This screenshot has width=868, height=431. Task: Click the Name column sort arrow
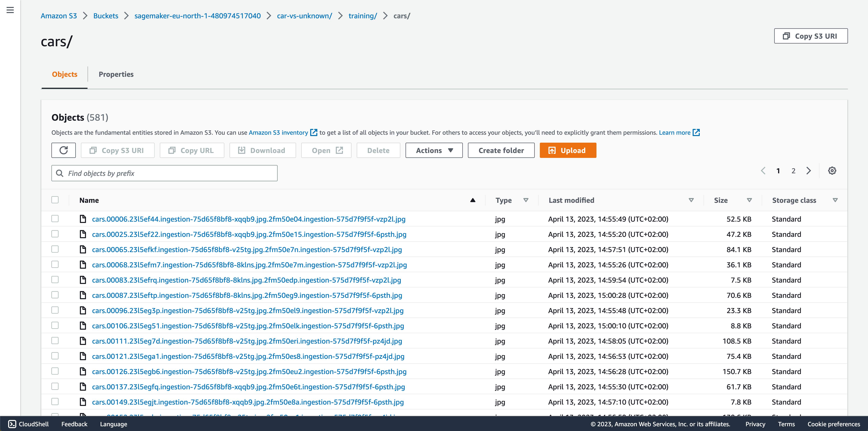[x=473, y=200]
